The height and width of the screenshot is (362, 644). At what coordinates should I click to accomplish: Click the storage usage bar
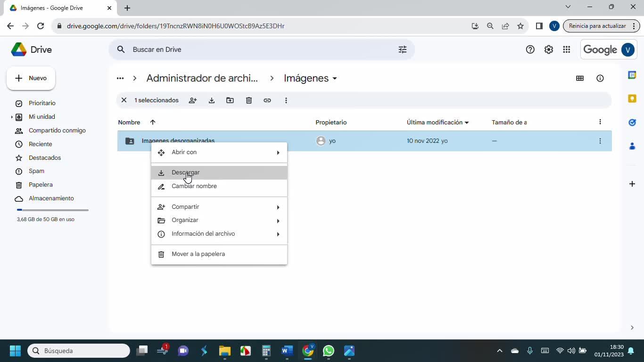[53, 210]
